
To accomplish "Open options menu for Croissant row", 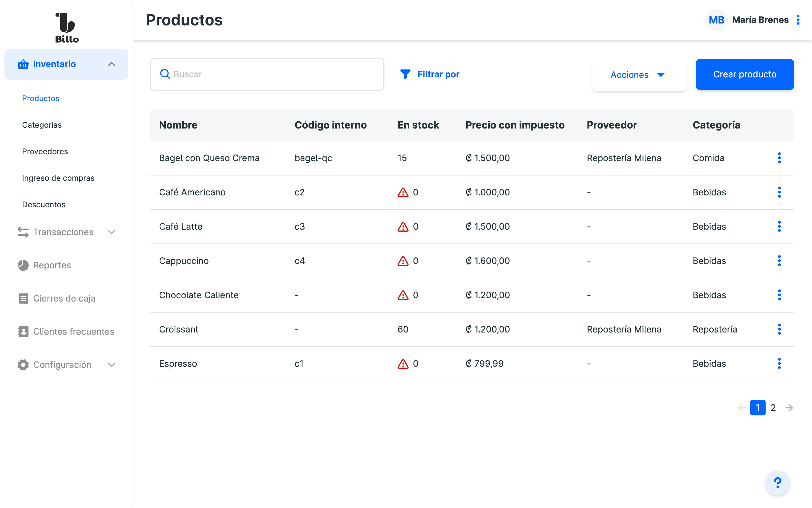I will [x=779, y=329].
